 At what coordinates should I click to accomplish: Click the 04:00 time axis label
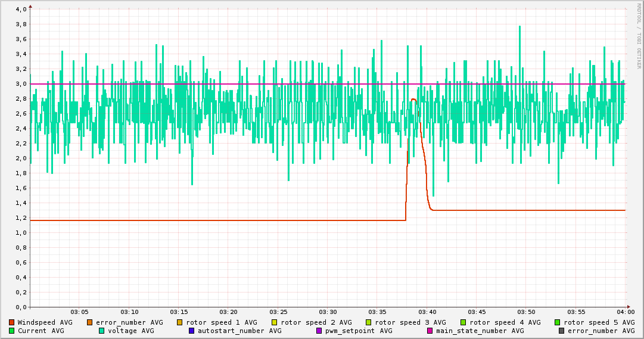(626, 312)
